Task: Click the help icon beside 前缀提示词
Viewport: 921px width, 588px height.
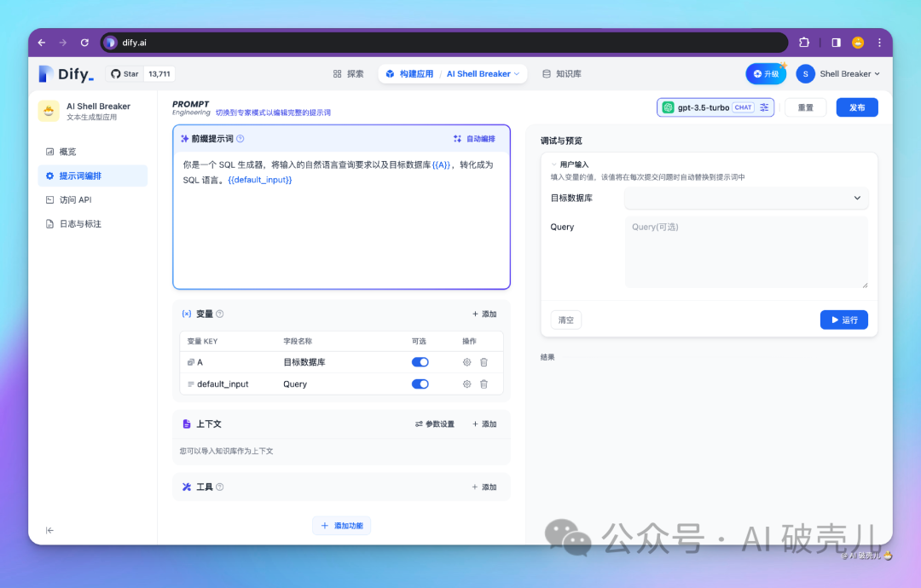Action: [x=240, y=139]
